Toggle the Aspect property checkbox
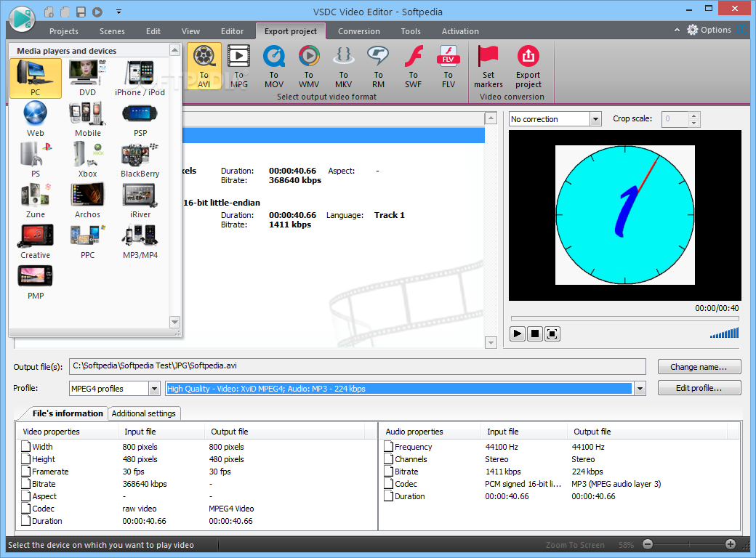This screenshot has height=558, width=756. (x=25, y=496)
